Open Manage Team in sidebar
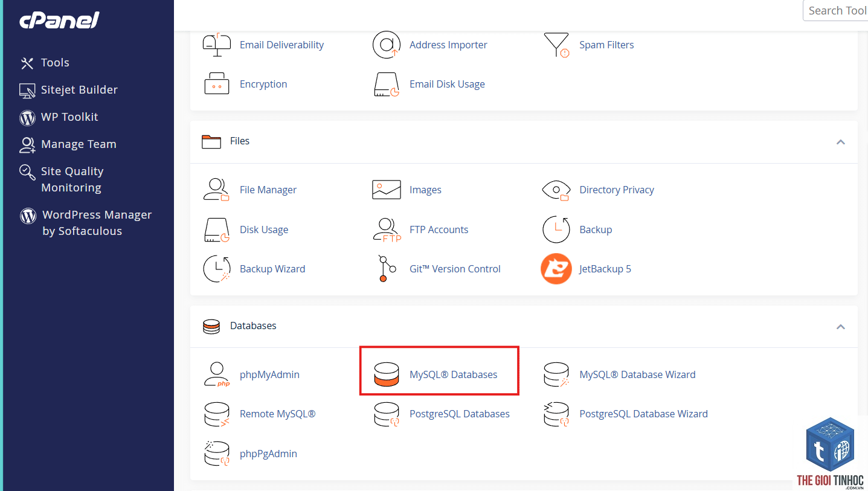The width and height of the screenshot is (868, 491). (79, 144)
